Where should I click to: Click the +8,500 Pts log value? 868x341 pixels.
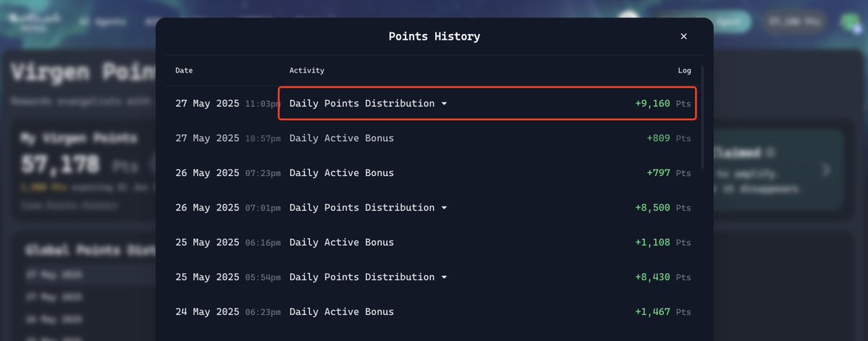point(662,208)
